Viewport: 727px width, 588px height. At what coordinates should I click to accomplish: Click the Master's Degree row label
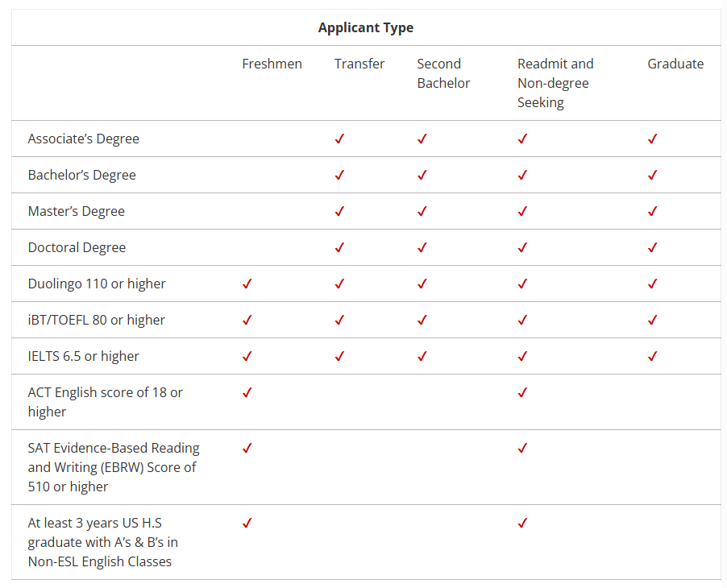click(77, 211)
